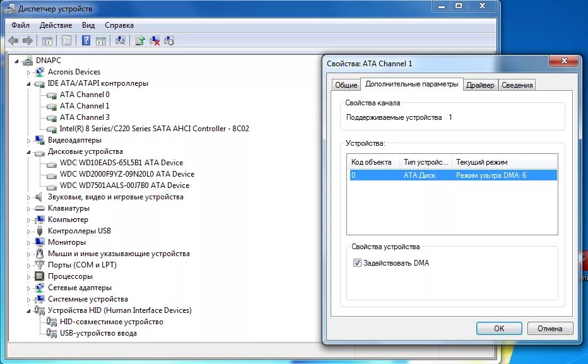Select ATA Channel 0 in the tree
Image resolution: width=588 pixels, height=364 pixels.
click(x=85, y=95)
